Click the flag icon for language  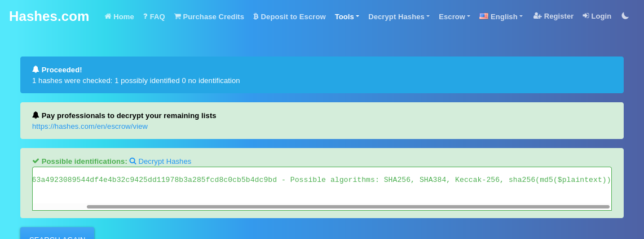point(484,16)
